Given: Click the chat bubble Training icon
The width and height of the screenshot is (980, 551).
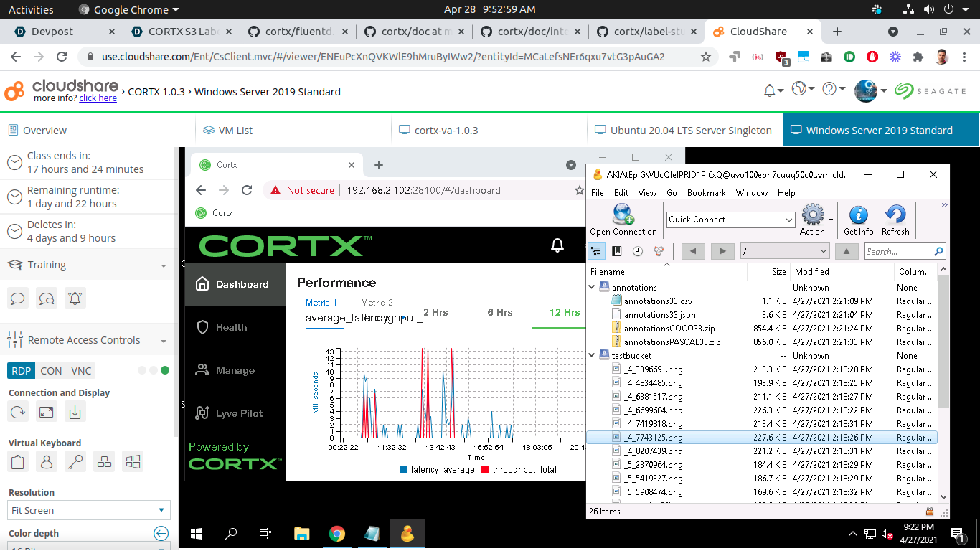Looking at the screenshot, I should (x=18, y=298).
